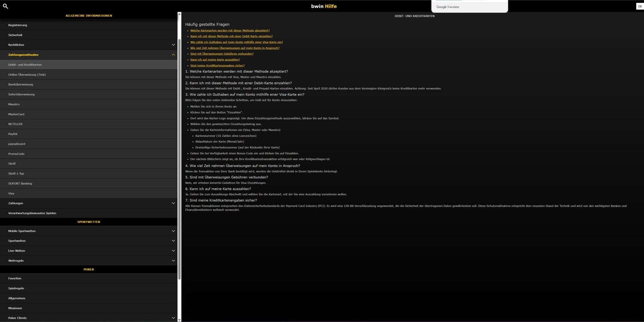Open the Allgemeines poker entry
The height and width of the screenshot is (322, 644).
(88, 298)
